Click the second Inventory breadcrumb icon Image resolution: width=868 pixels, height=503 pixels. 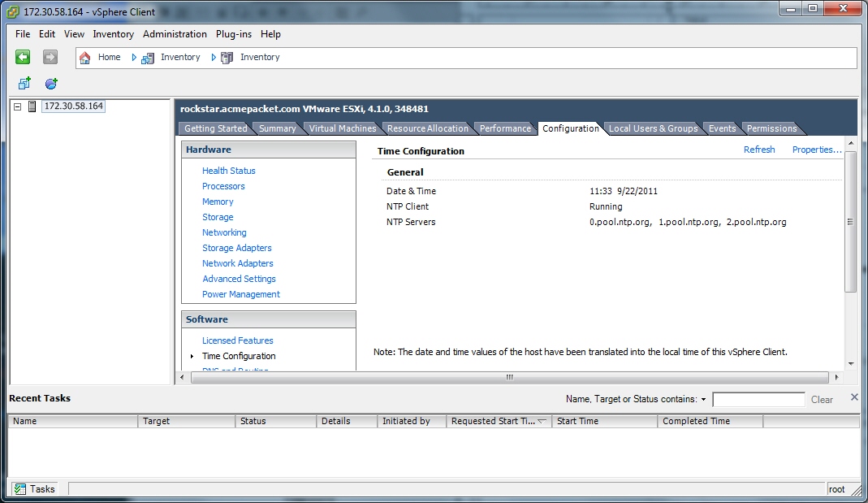(227, 58)
